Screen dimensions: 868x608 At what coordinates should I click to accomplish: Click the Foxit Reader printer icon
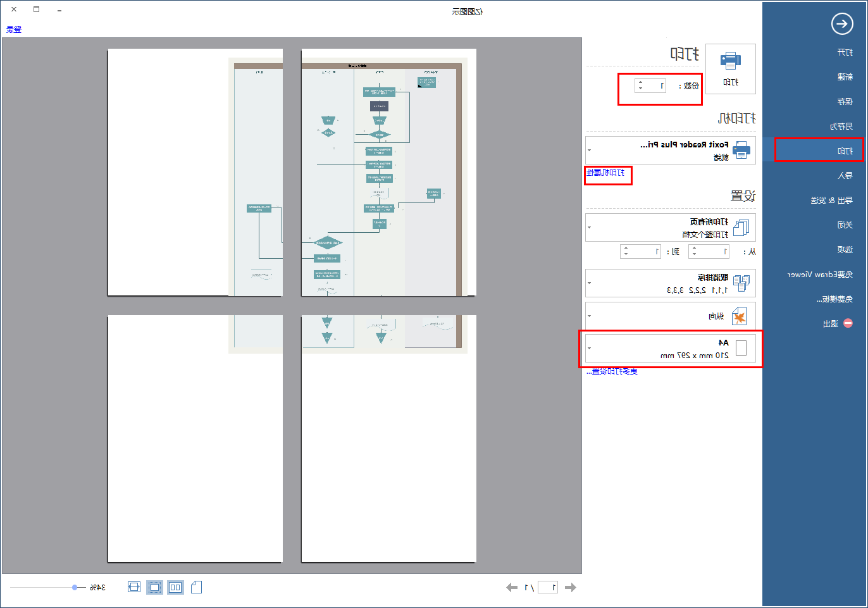pos(741,151)
